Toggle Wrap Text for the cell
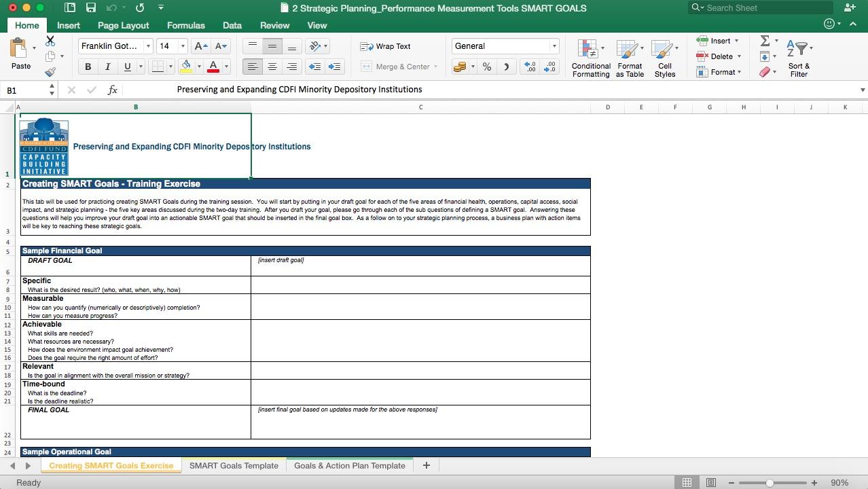The image size is (868, 489). pyautogui.click(x=386, y=46)
